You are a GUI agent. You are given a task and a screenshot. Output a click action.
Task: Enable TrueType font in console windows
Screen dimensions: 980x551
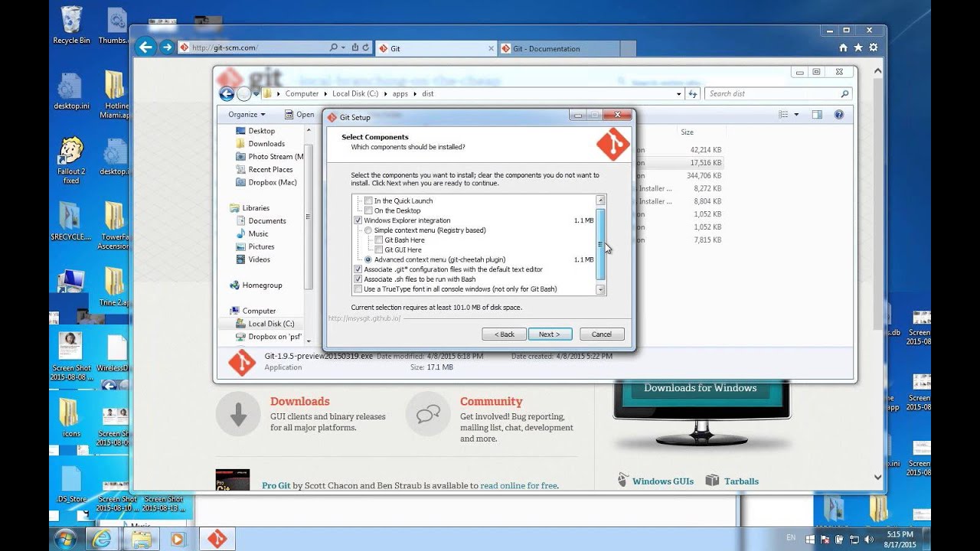[358, 289]
